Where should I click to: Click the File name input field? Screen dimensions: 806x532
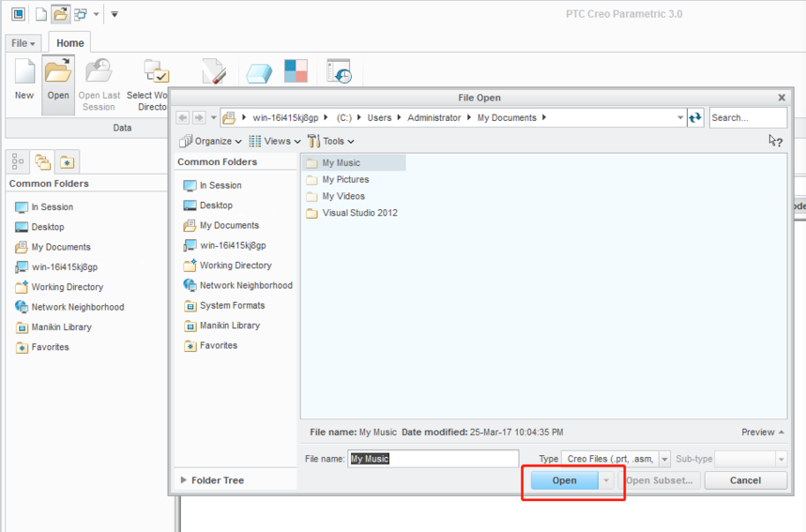coord(433,459)
